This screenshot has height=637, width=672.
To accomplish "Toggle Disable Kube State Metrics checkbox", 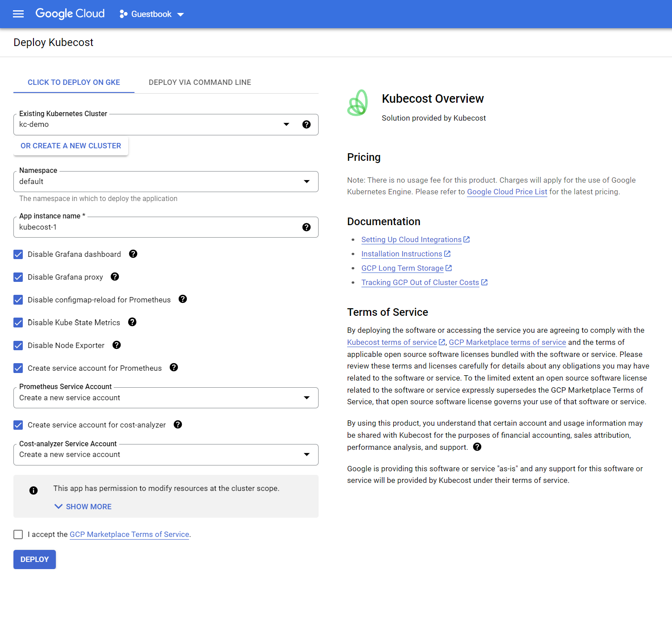I will (18, 323).
